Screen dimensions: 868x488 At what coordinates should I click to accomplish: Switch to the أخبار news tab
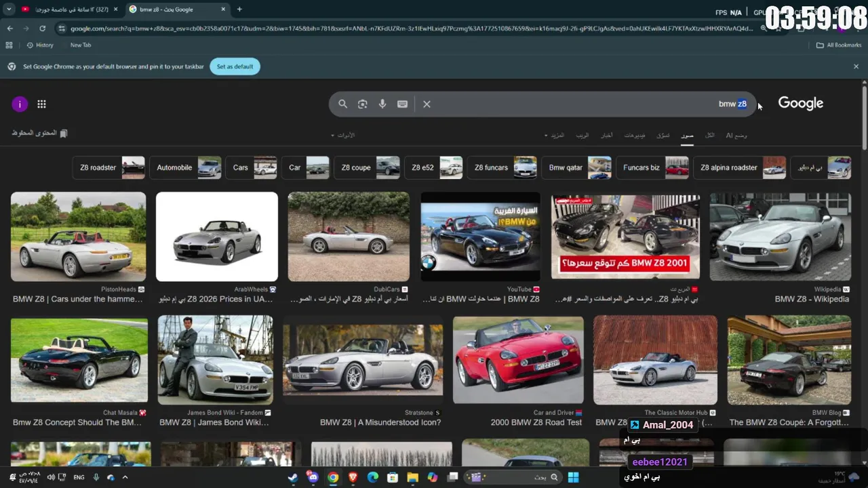tap(606, 135)
